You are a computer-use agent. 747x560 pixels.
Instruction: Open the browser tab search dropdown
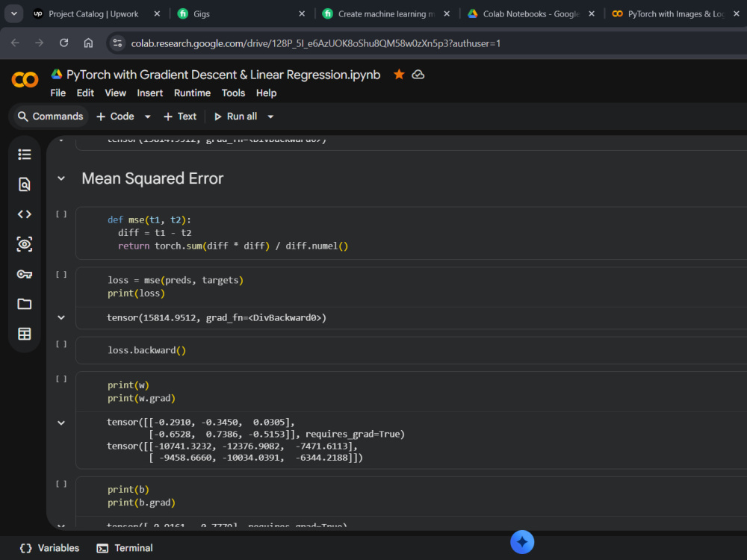13,13
